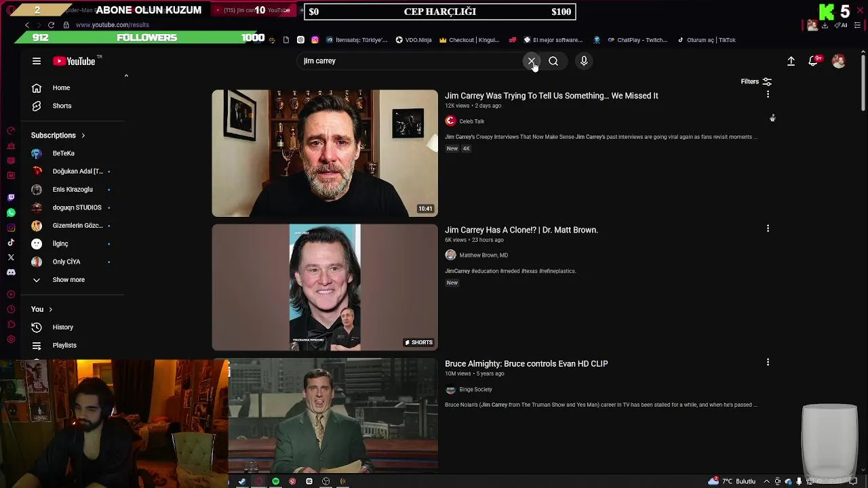The height and width of the screenshot is (488, 868).
Task: Open BeTeKa channel subscription
Action: tap(73, 153)
